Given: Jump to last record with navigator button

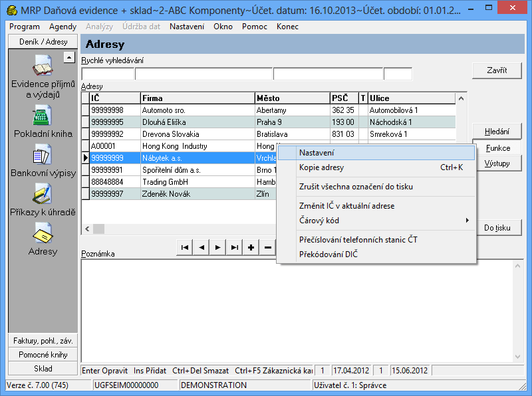Looking at the screenshot, I should coord(235,247).
